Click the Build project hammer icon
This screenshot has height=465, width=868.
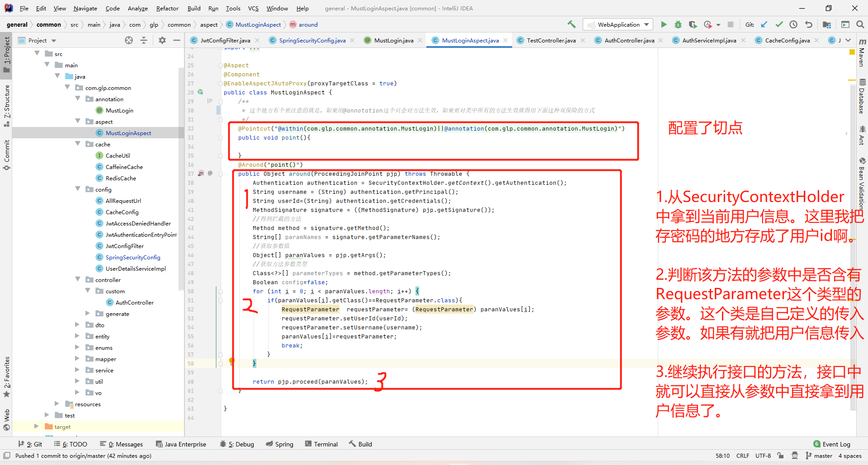tap(572, 24)
